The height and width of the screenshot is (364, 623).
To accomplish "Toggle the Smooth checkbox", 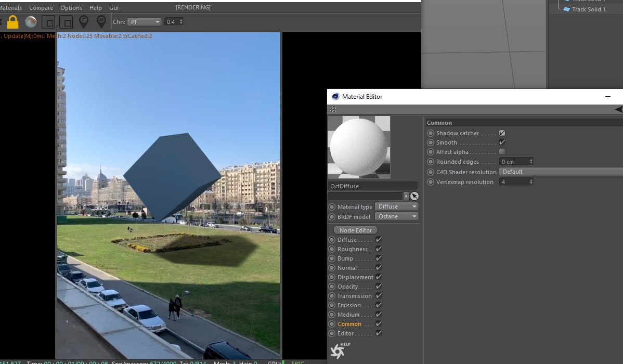I will tap(502, 142).
